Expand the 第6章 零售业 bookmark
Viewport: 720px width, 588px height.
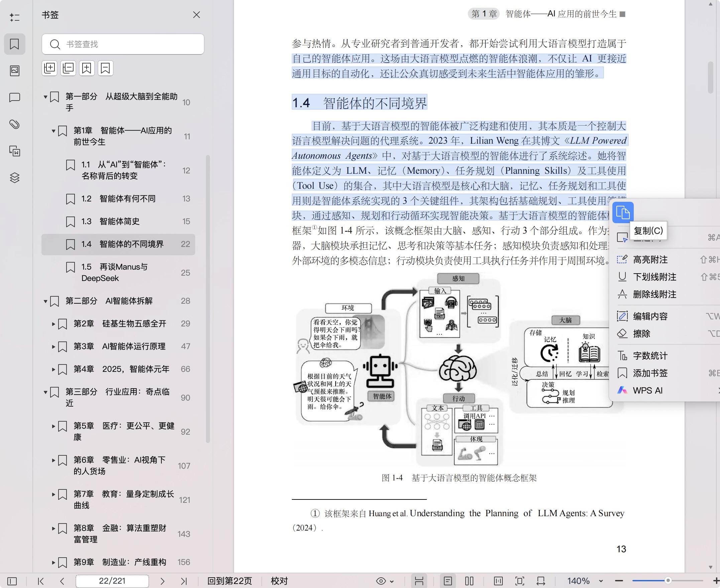53,460
